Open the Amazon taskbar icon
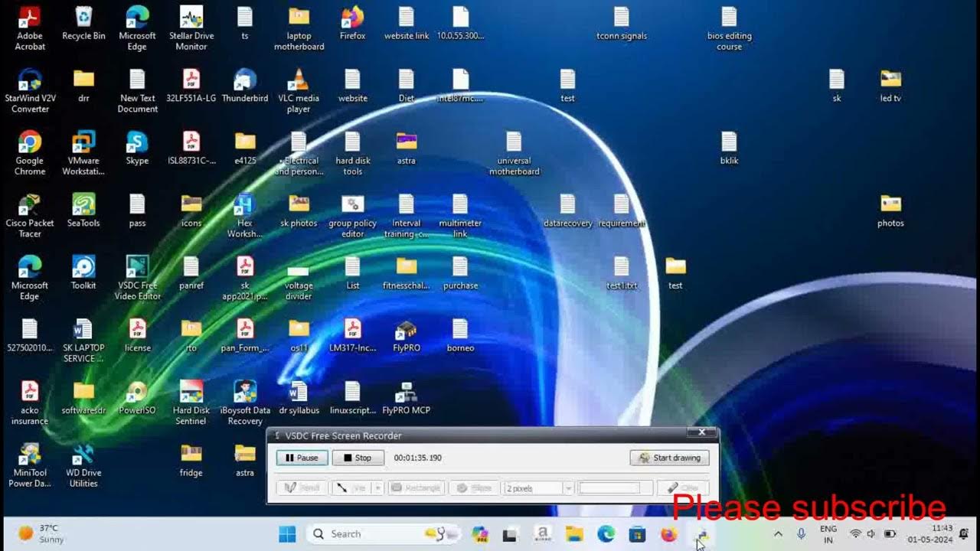 (542, 534)
